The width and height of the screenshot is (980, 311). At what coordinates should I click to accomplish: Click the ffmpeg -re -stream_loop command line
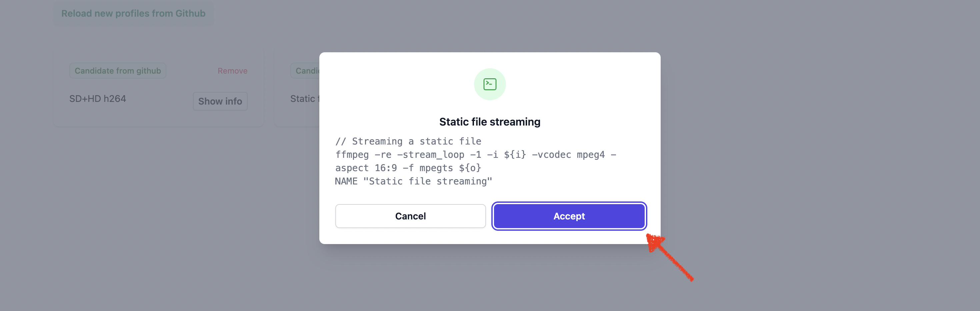click(x=475, y=155)
